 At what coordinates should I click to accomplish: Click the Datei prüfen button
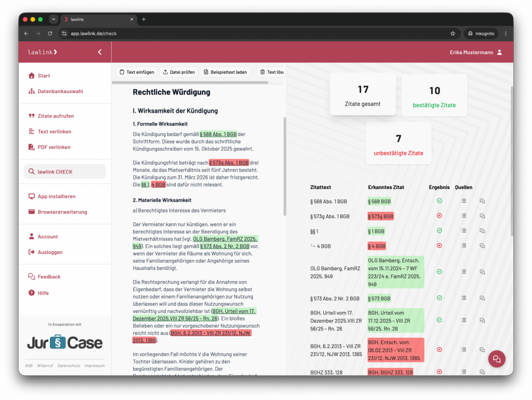[179, 72]
